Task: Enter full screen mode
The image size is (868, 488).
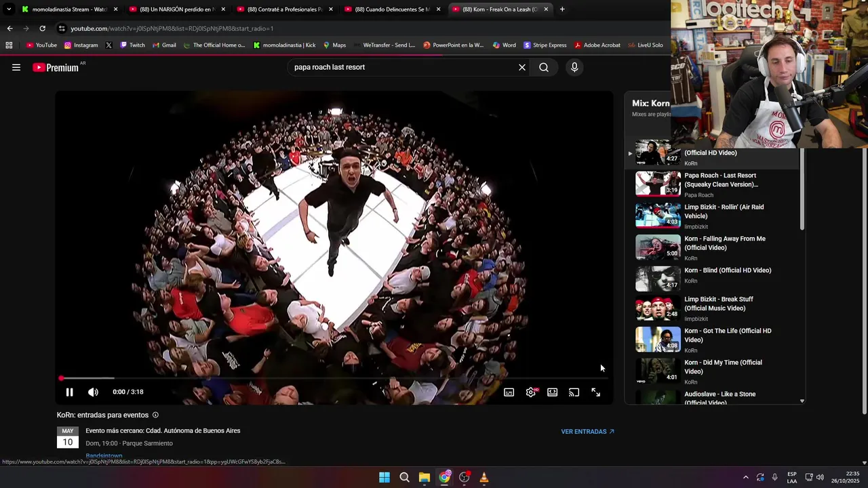Action: click(x=596, y=392)
